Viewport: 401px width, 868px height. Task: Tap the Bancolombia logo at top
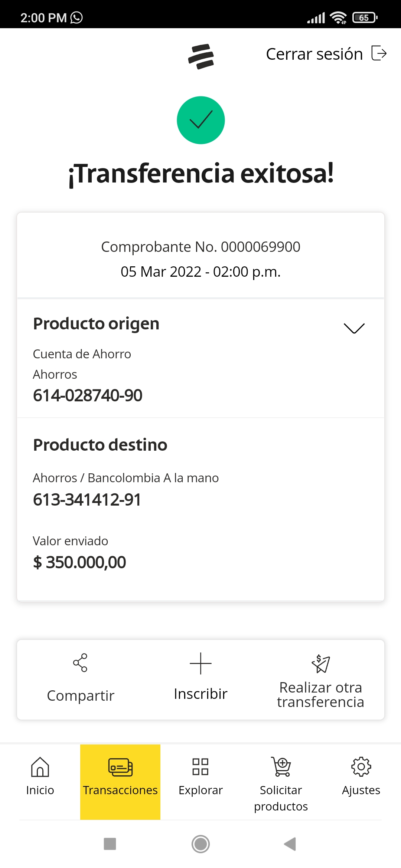click(201, 56)
